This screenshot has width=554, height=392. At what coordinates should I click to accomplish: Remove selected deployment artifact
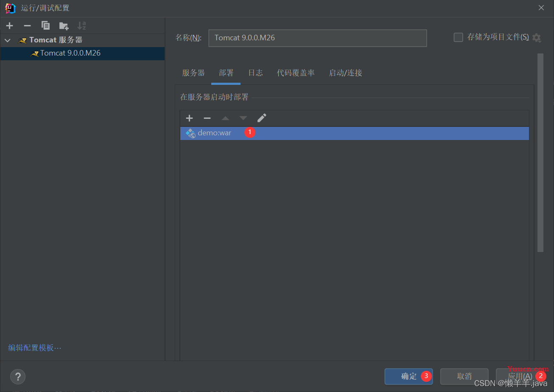click(207, 118)
